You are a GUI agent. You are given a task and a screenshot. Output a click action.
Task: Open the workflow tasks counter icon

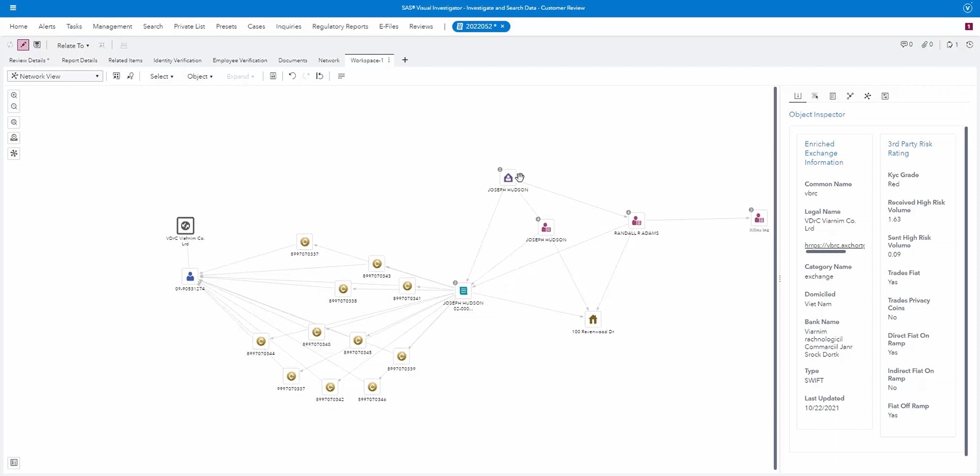[x=952, y=45]
